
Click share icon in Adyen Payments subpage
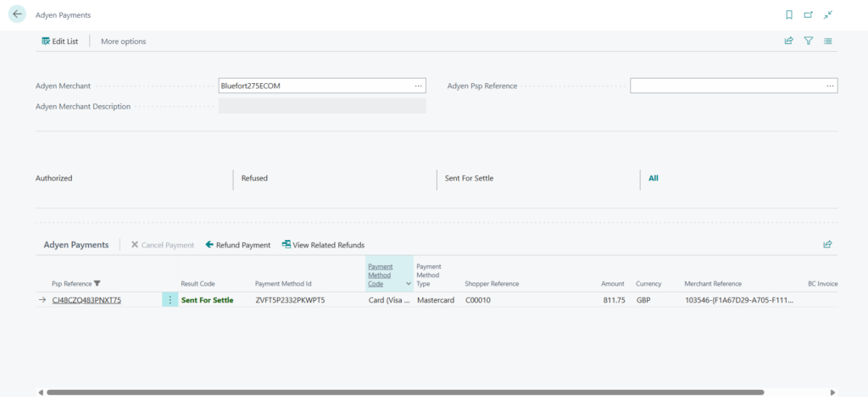827,244
